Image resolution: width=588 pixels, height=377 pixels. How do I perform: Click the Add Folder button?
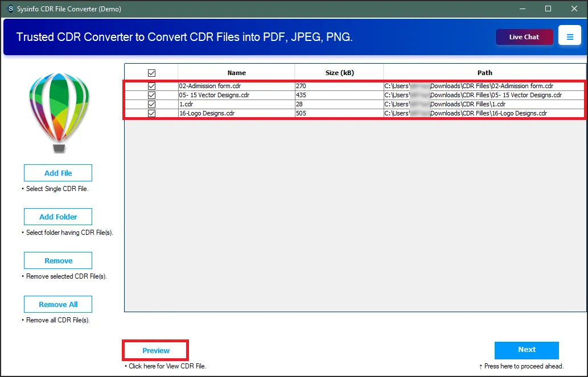coord(58,217)
